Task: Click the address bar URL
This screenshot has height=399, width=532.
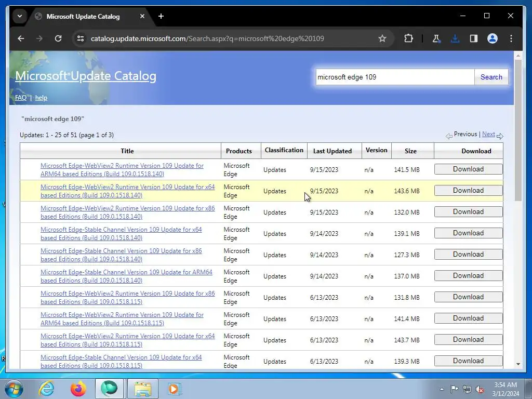Action: coord(207,38)
